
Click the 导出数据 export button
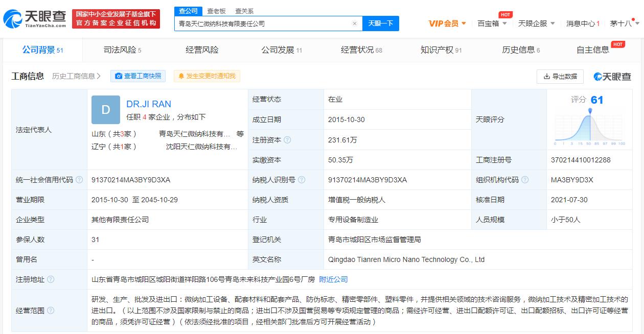coord(560,76)
